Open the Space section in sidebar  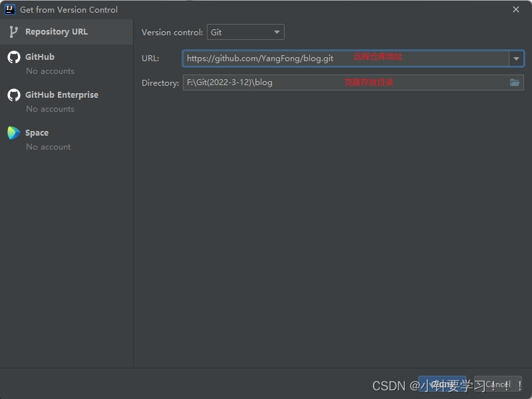coord(66,139)
